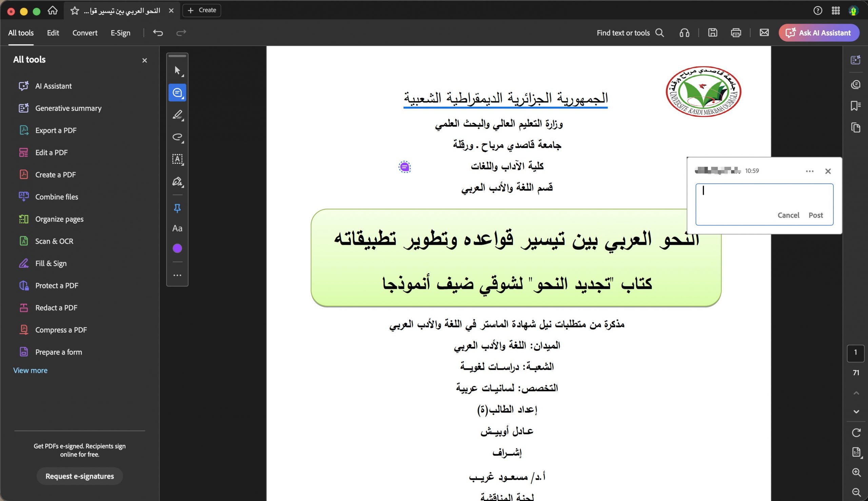
Task: Open the Edit menu tab
Action: pos(53,33)
